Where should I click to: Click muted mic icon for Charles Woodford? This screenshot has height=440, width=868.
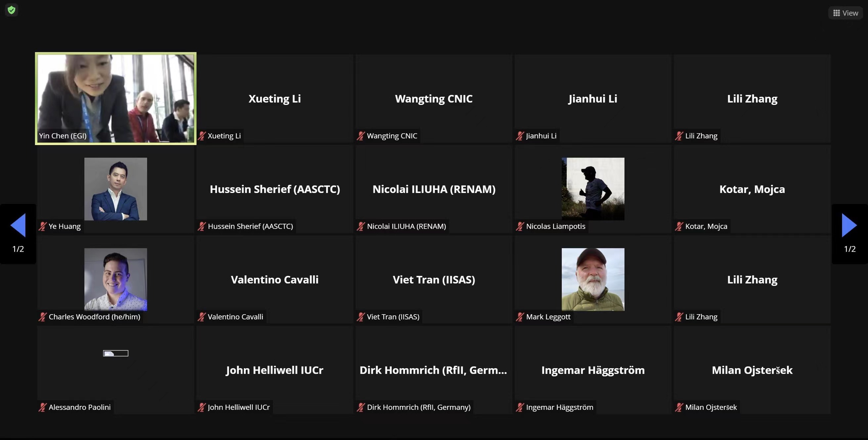(x=43, y=317)
